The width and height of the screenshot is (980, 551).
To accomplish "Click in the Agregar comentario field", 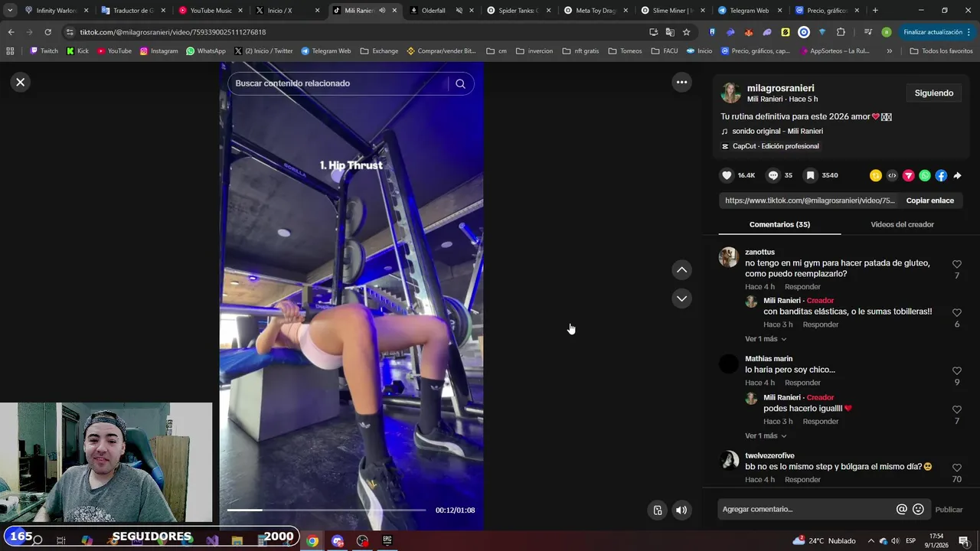I will pyautogui.click(x=806, y=510).
